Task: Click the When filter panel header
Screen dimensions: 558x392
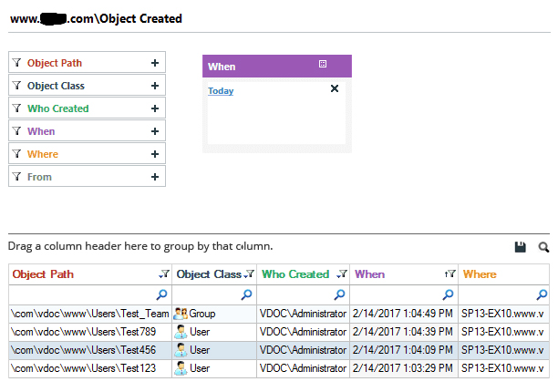Action: point(277,67)
